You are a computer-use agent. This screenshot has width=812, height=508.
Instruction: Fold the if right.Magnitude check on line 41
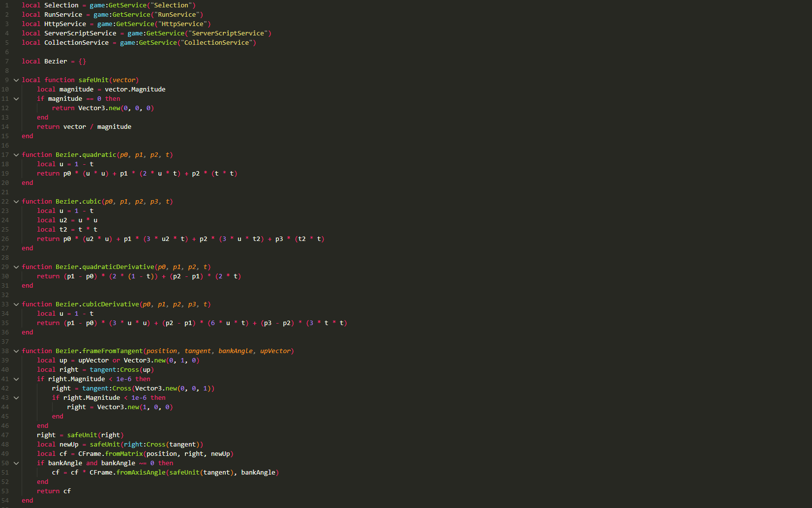[x=16, y=379]
